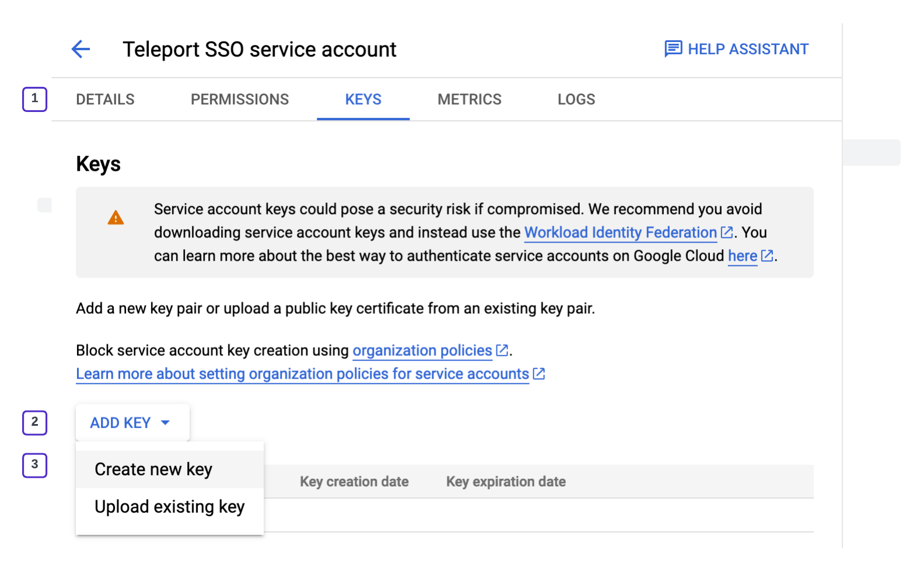Choose Create new key from menu

coord(153,470)
